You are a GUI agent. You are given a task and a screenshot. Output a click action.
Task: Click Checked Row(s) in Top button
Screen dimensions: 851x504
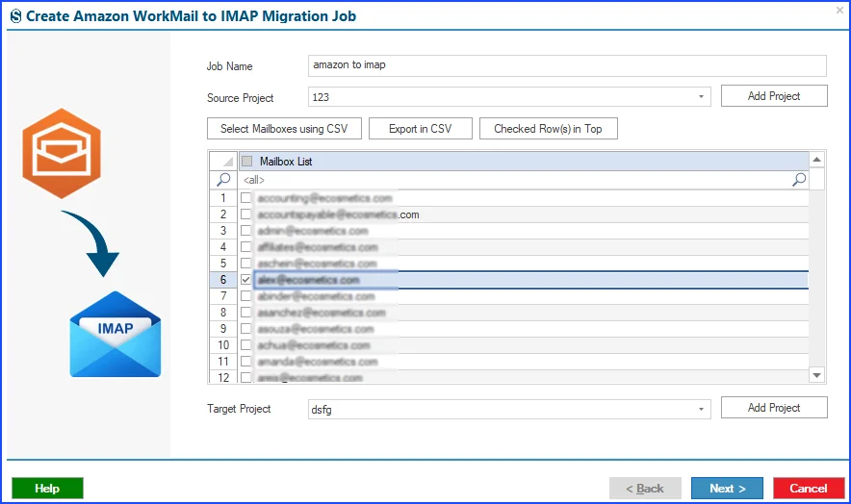click(548, 129)
